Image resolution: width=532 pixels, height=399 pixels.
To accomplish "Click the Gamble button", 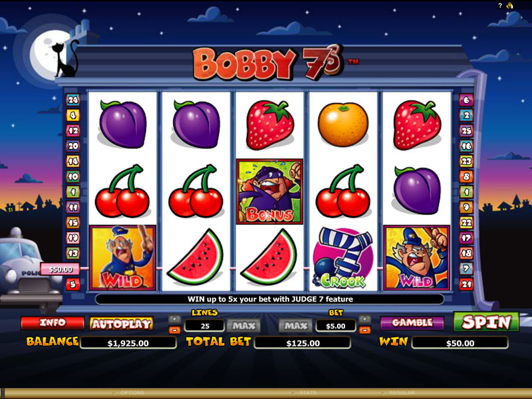I will (412, 323).
